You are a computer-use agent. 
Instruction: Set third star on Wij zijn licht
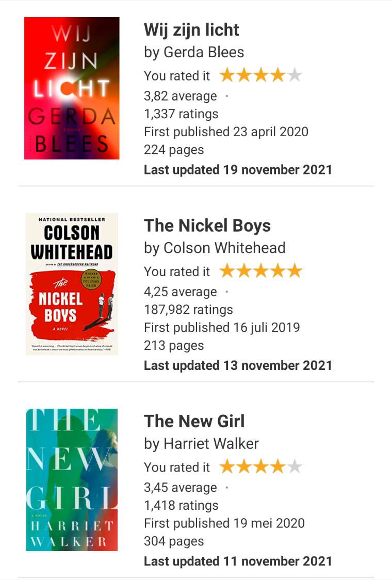pos(261,75)
